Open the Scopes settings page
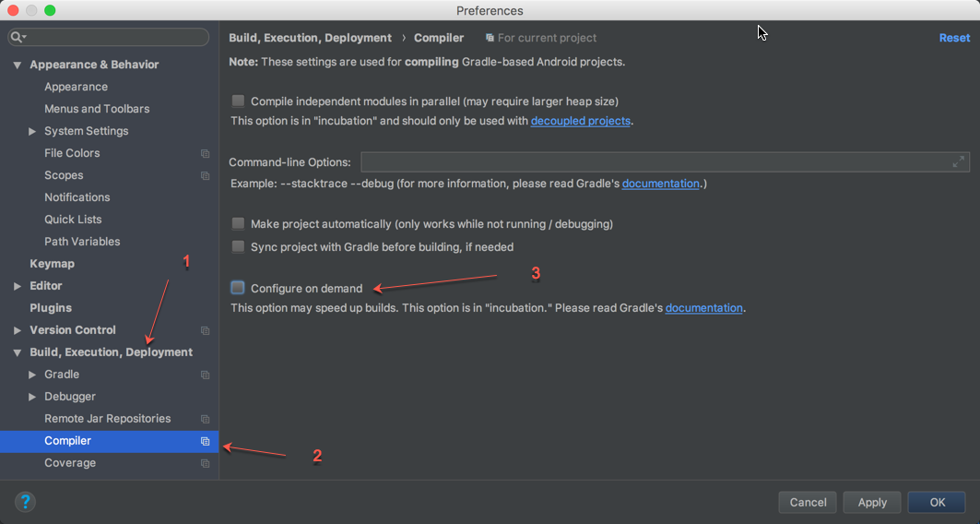Image resolution: width=980 pixels, height=524 pixels. (64, 175)
